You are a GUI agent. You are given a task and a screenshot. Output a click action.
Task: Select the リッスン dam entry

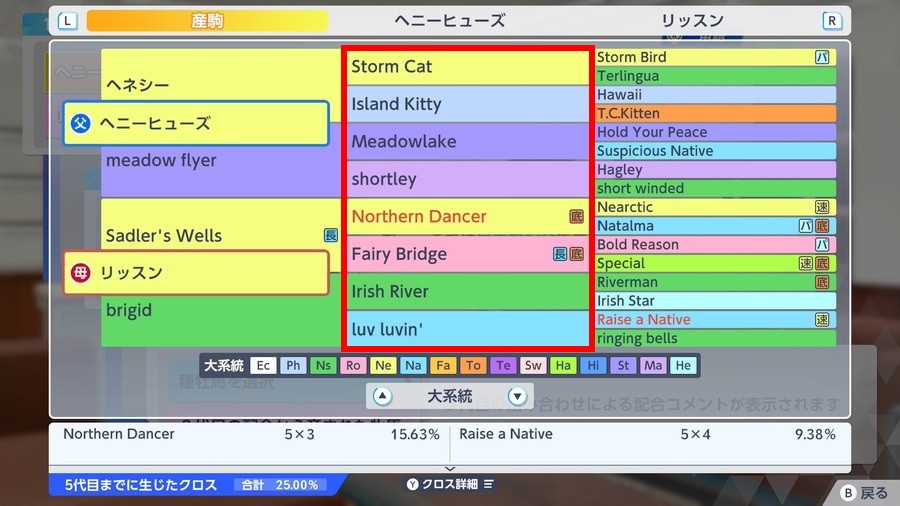(196, 273)
